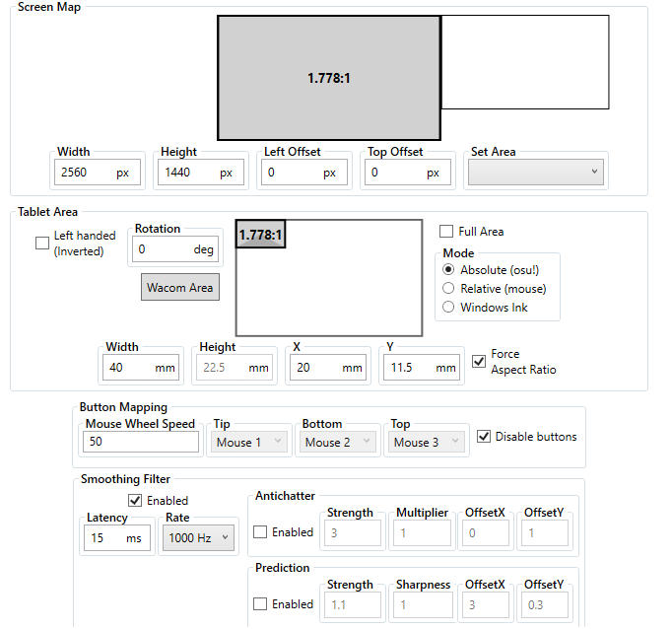Viewport: 672px width, 629px height.
Task: Click the Screen Map Width field
Action: [x=85, y=173]
